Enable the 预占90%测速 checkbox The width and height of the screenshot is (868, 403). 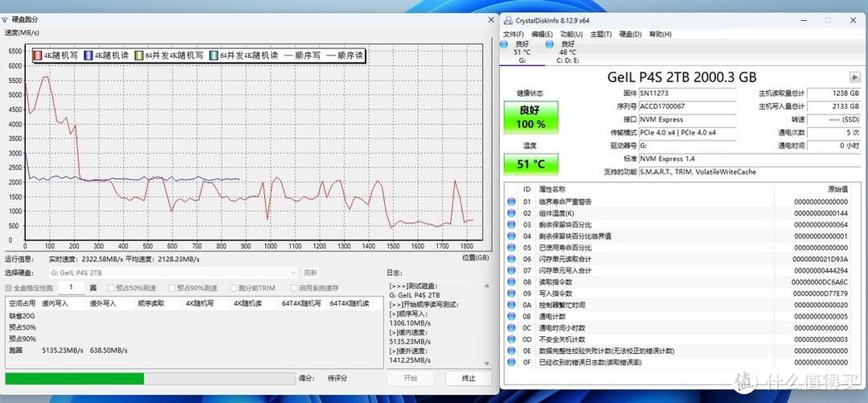[172, 289]
